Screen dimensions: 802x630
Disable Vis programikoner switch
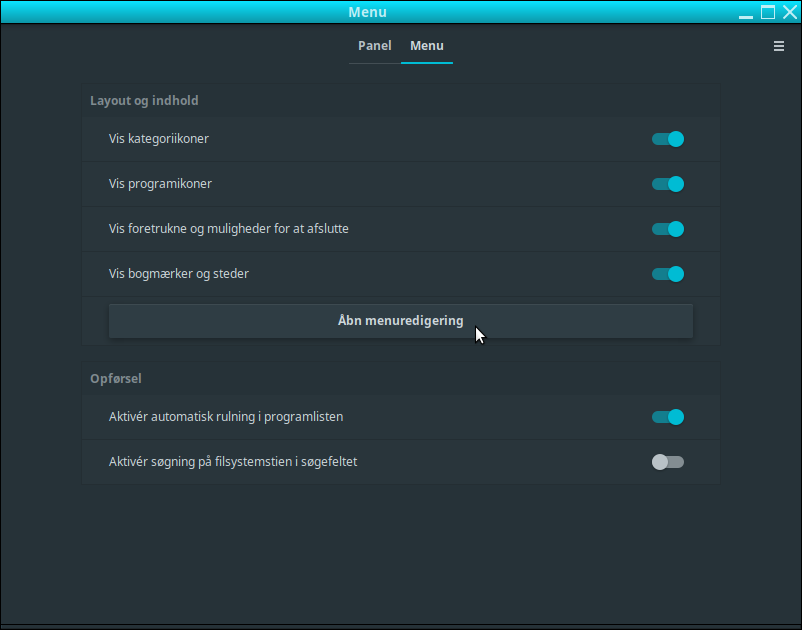pyautogui.click(x=667, y=184)
